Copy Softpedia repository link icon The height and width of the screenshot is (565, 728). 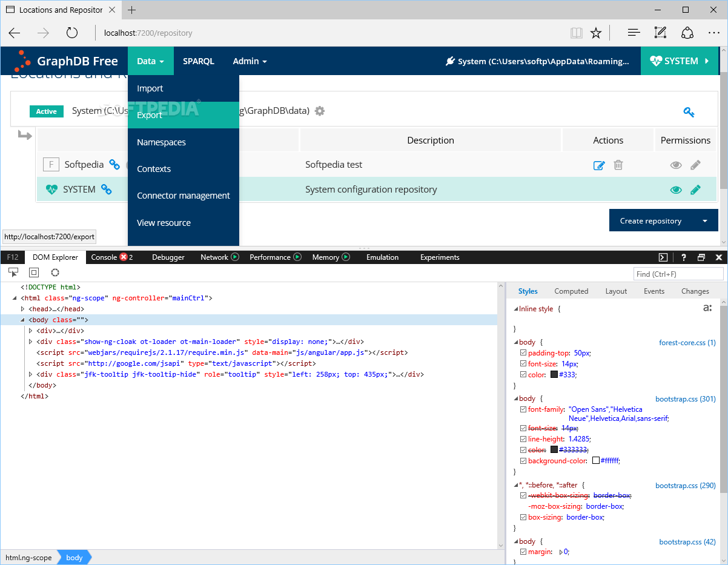tap(114, 164)
